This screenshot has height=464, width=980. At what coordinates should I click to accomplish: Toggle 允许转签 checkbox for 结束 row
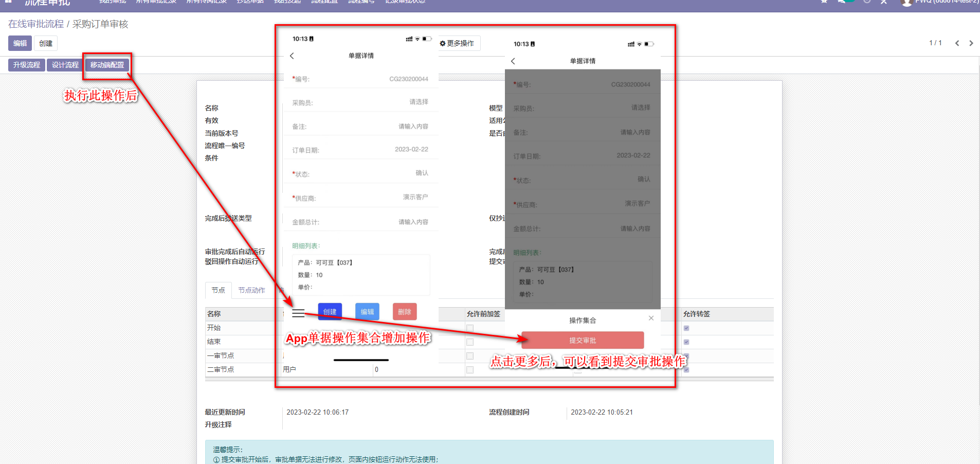tap(686, 342)
